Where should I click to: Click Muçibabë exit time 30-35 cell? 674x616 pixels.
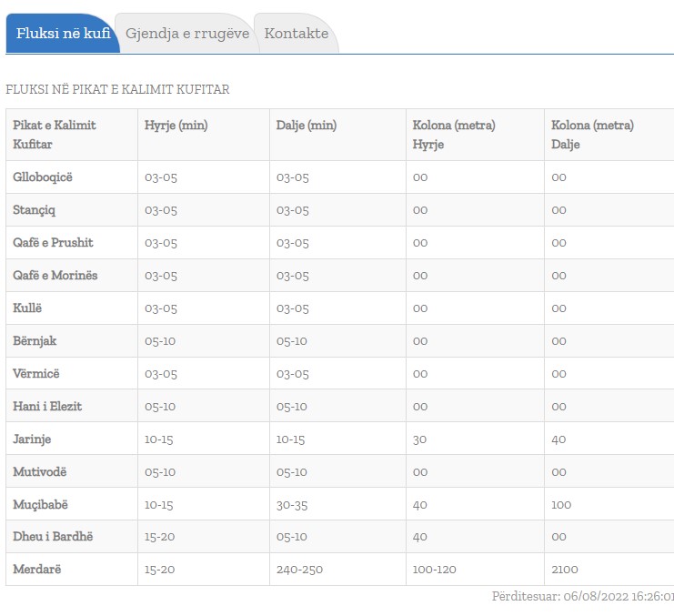click(291, 505)
